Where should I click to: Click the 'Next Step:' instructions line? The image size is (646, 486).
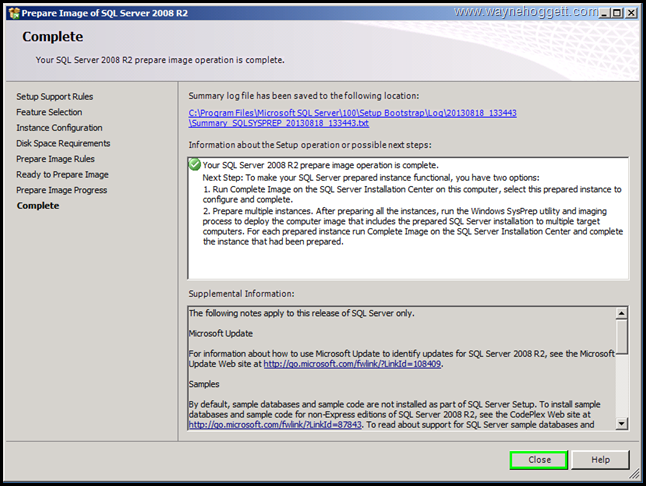pos(371,178)
